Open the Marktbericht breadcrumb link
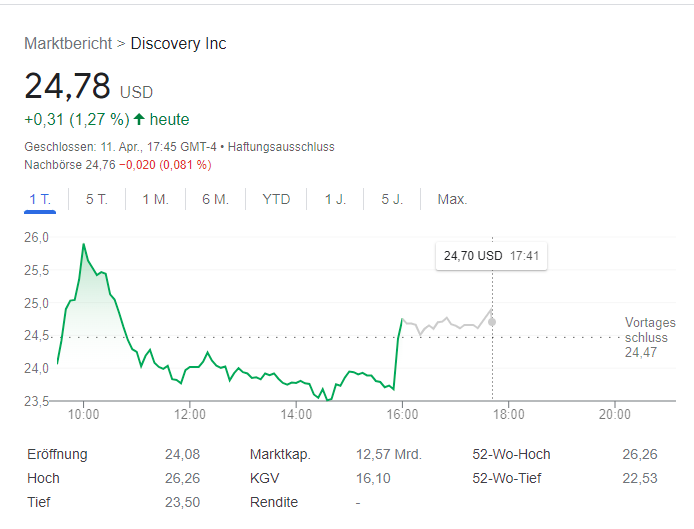The image size is (694, 529). pyautogui.click(x=68, y=44)
